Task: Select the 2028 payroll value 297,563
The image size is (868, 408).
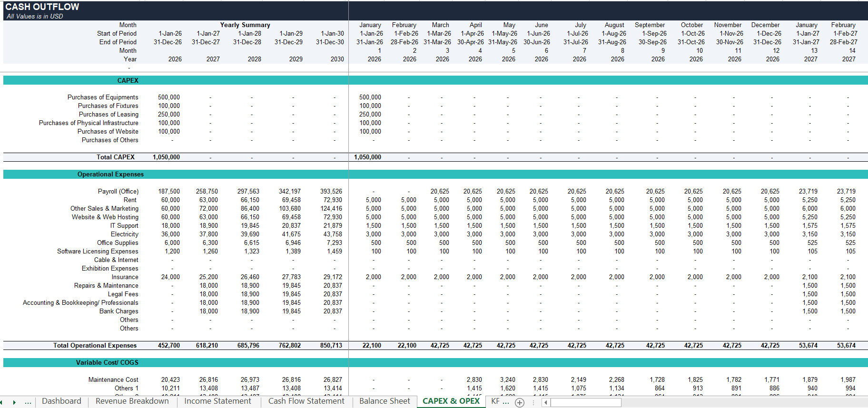Action: (x=248, y=191)
